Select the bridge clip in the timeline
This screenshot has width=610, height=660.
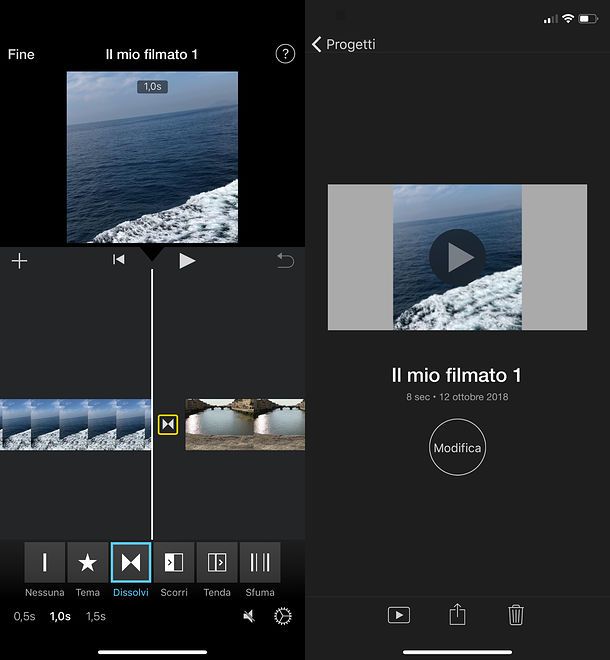[x=245, y=424]
